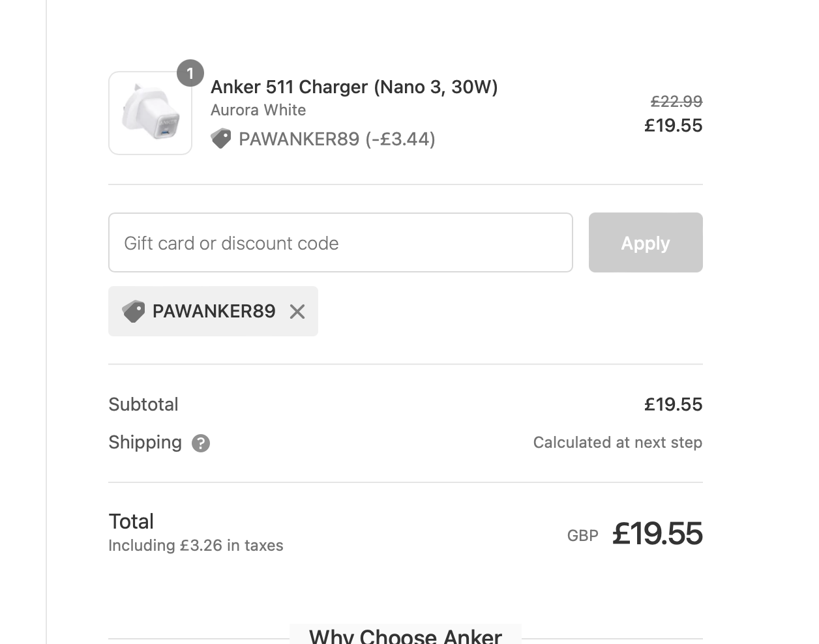Screen dimensions: 819x644
Task: Click the quantity badge on the product image
Action: click(x=190, y=74)
